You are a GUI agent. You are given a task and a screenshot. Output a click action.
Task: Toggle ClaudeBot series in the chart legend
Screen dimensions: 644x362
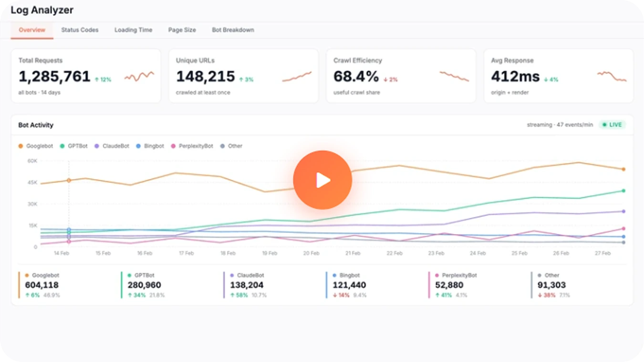click(112, 146)
